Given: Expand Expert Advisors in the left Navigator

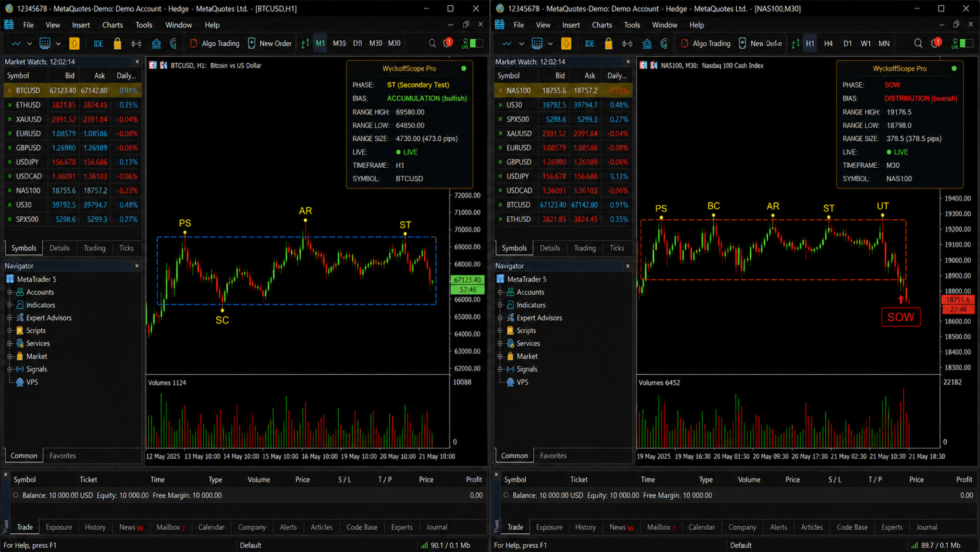Looking at the screenshot, I should (9, 318).
